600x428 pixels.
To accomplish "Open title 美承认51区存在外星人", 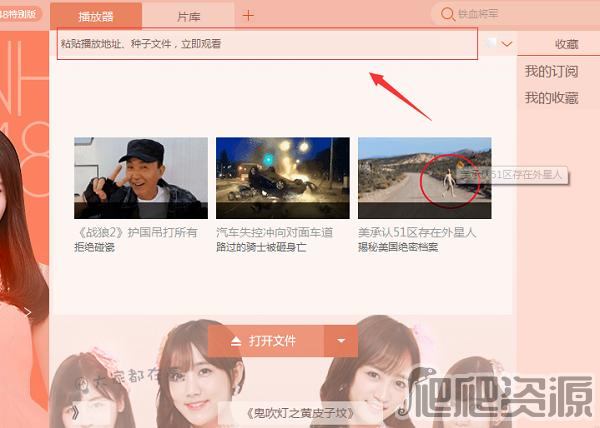I will click(417, 232).
